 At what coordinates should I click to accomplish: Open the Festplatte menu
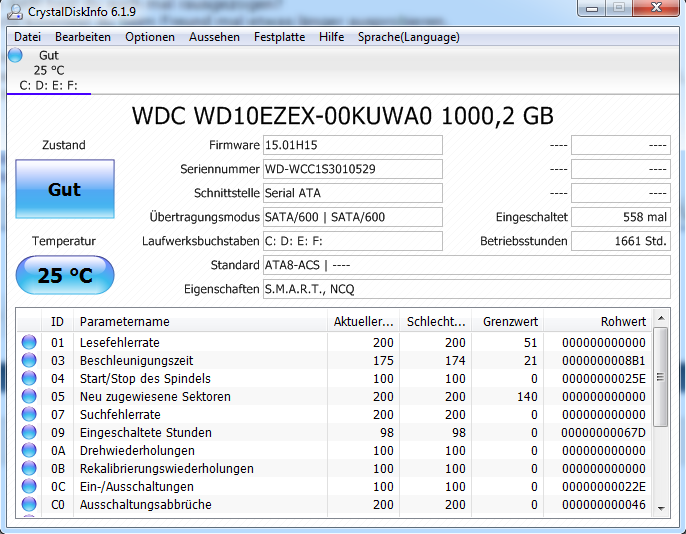tap(279, 37)
